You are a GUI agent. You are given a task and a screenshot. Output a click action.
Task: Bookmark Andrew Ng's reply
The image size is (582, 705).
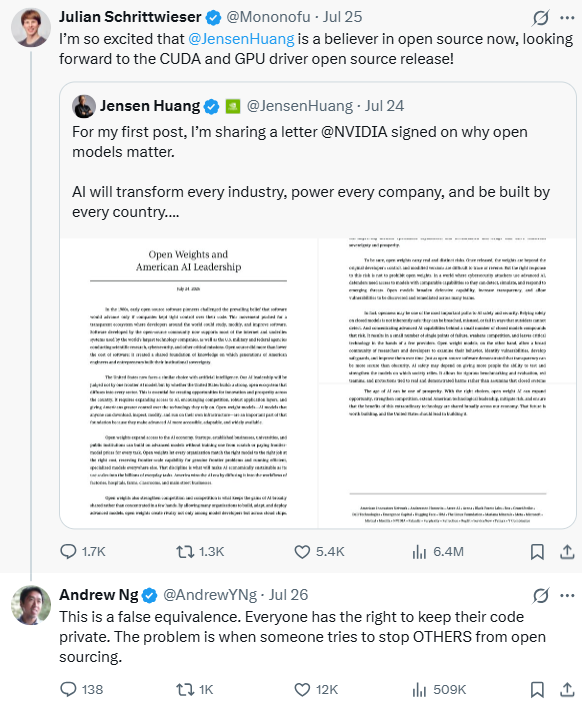click(x=537, y=689)
